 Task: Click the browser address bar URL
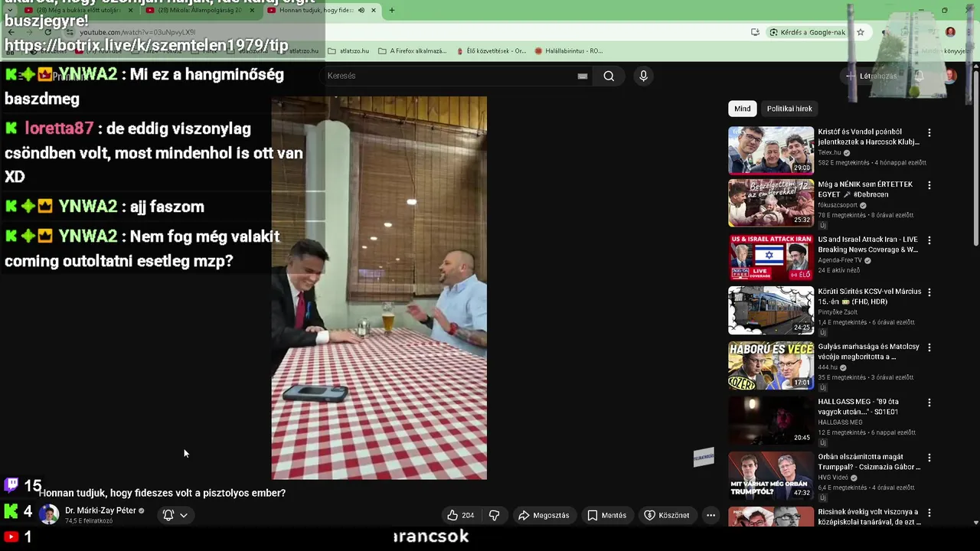pos(138,32)
